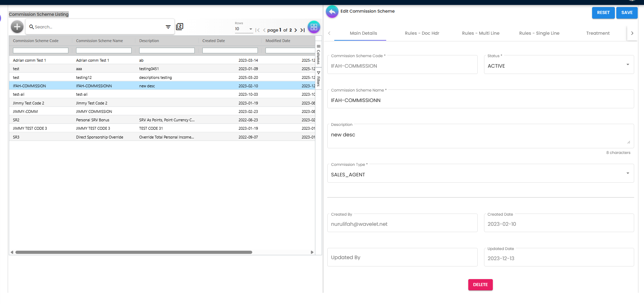Open the search filter options icon

point(168,27)
